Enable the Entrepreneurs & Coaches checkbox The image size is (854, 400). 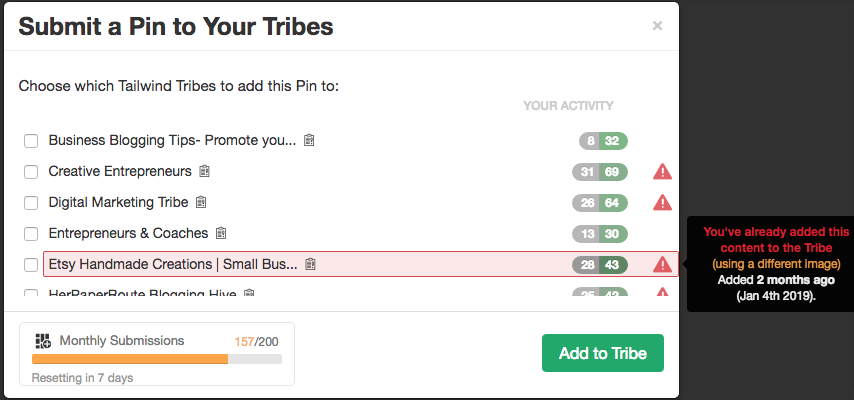coord(31,234)
